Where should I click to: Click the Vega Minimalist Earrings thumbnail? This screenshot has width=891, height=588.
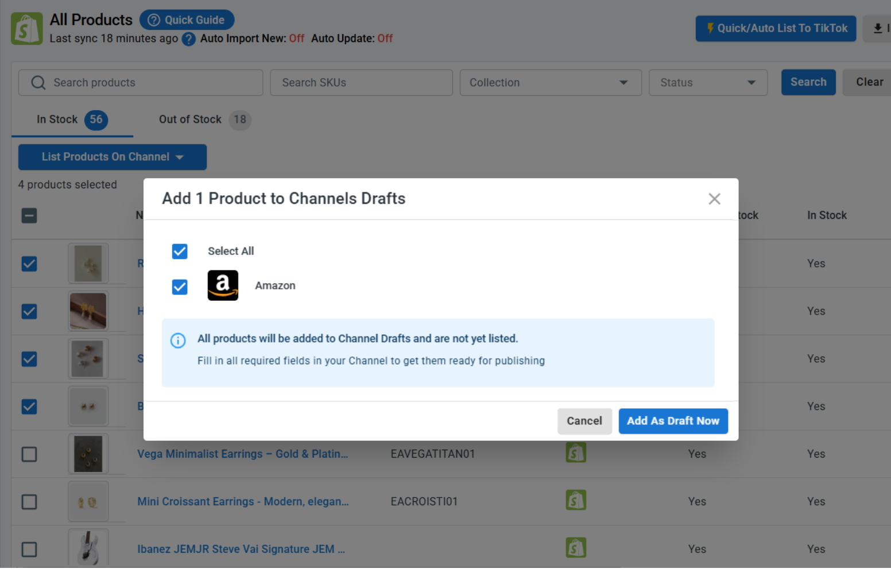point(88,454)
